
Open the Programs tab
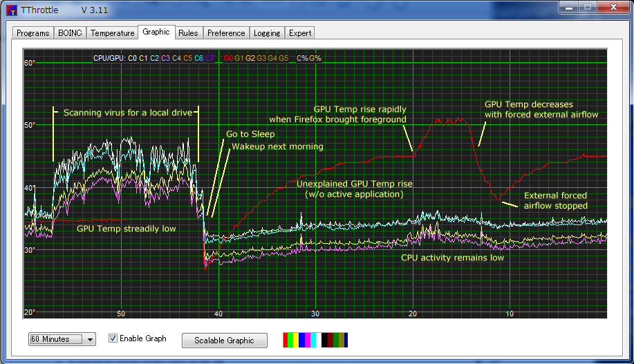(32, 33)
